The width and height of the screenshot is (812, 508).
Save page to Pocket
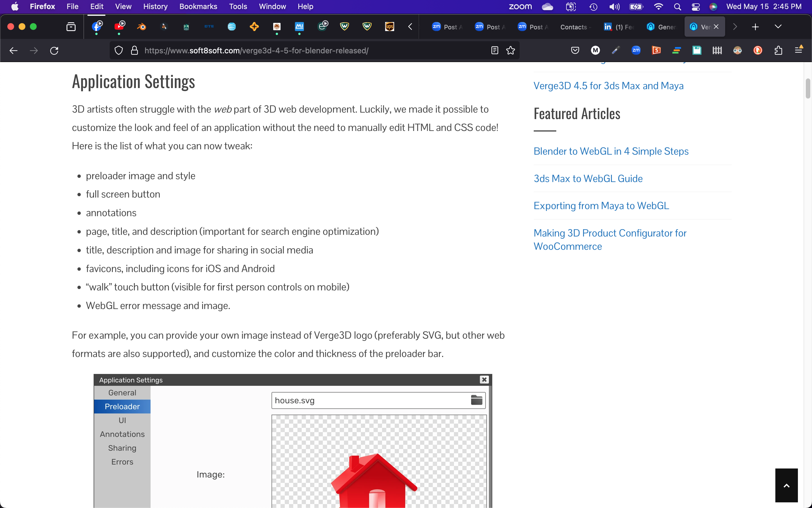pos(575,51)
